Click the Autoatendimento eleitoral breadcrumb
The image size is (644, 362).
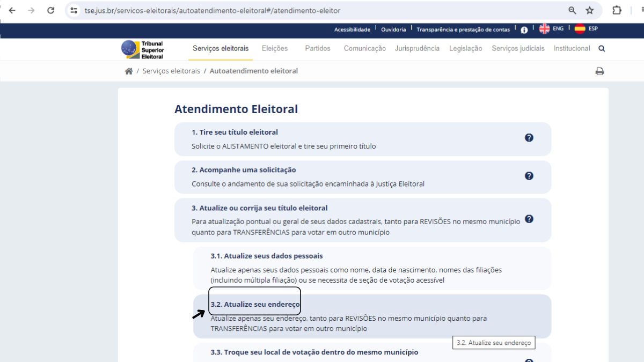[x=253, y=71]
